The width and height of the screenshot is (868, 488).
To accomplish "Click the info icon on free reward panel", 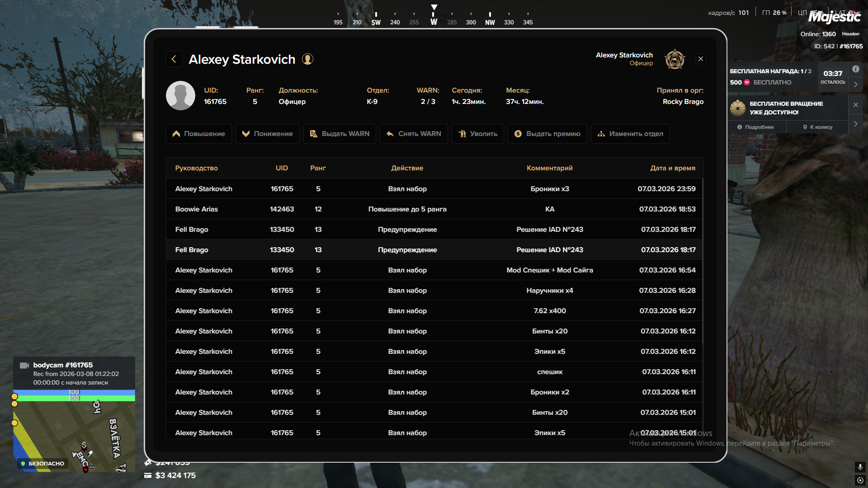I will pyautogui.click(x=855, y=69).
